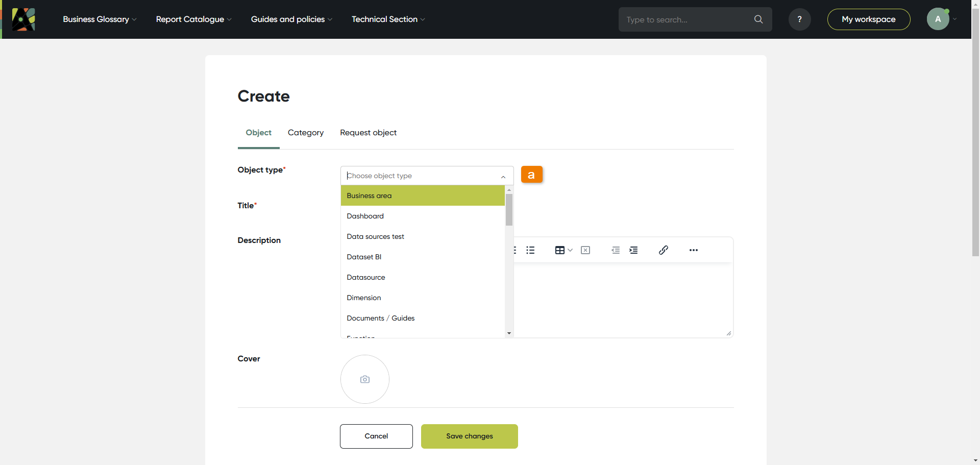Viewport: 980px width, 465px height.
Task: Select 'Dashboard' from object type list
Action: point(365,216)
